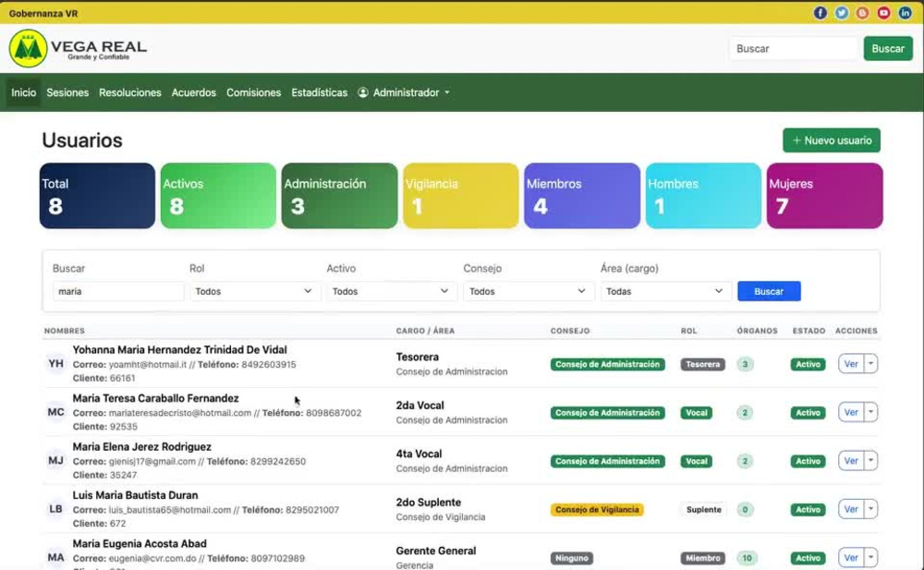Image resolution: width=924 pixels, height=570 pixels.
Task: Select the Activos stat card
Action: pos(218,196)
